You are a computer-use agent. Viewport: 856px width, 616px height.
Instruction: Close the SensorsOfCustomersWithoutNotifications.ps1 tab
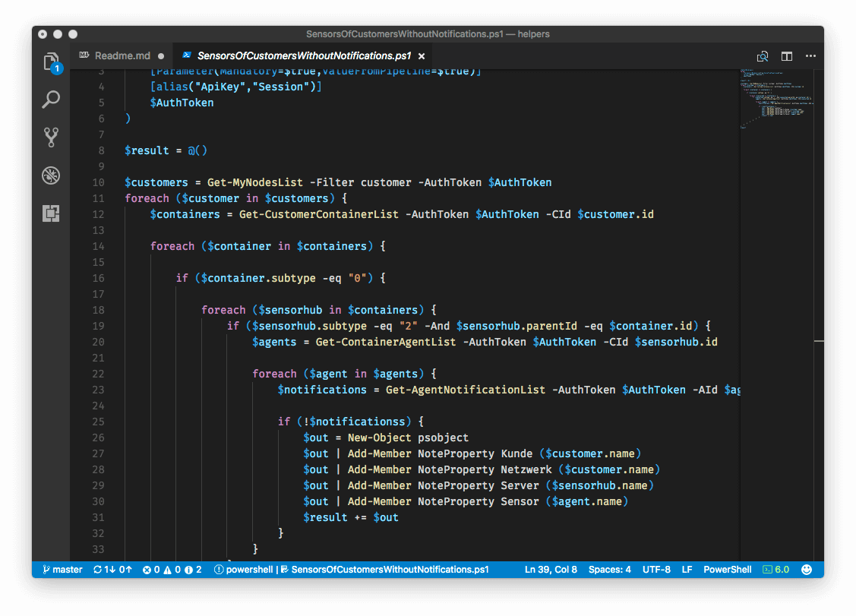pyautogui.click(x=422, y=56)
